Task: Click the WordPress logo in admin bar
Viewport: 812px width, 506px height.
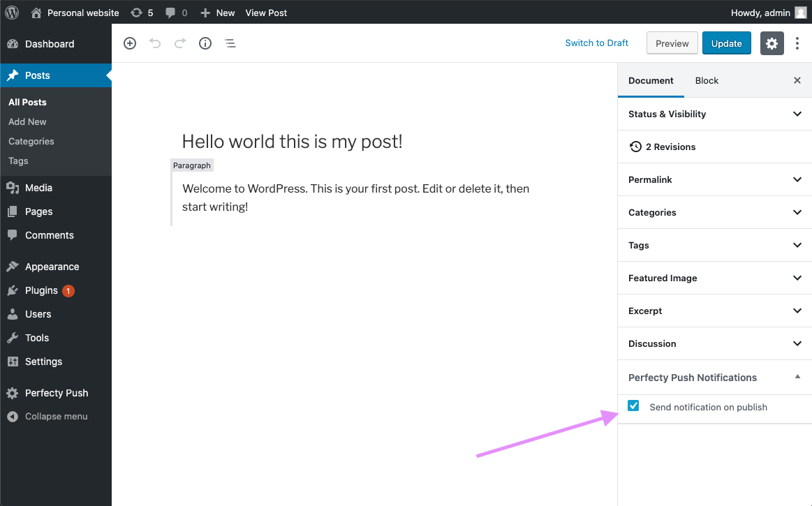Action: [x=12, y=13]
